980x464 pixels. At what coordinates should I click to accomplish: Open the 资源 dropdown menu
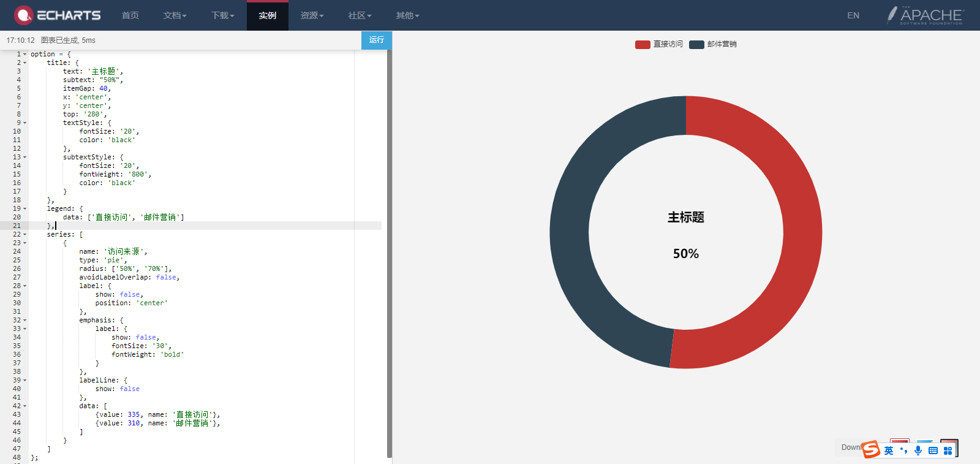(x=312, y=15)
